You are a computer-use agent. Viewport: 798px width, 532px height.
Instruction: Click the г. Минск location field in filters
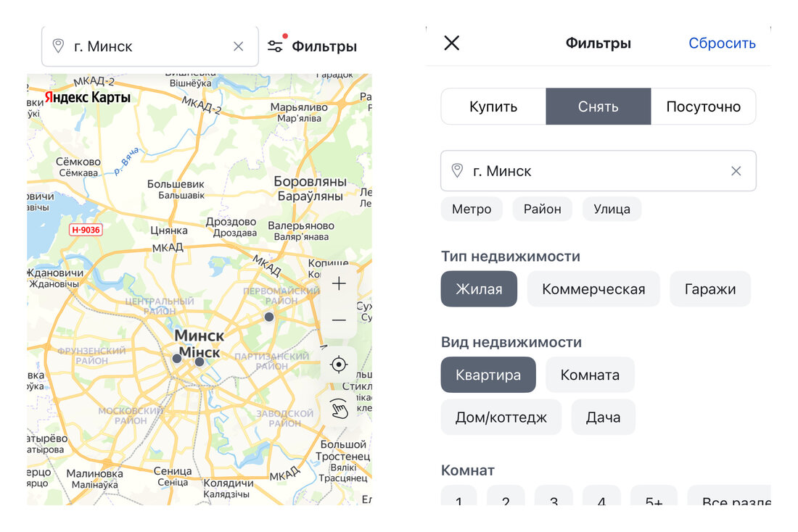[588, 171]
